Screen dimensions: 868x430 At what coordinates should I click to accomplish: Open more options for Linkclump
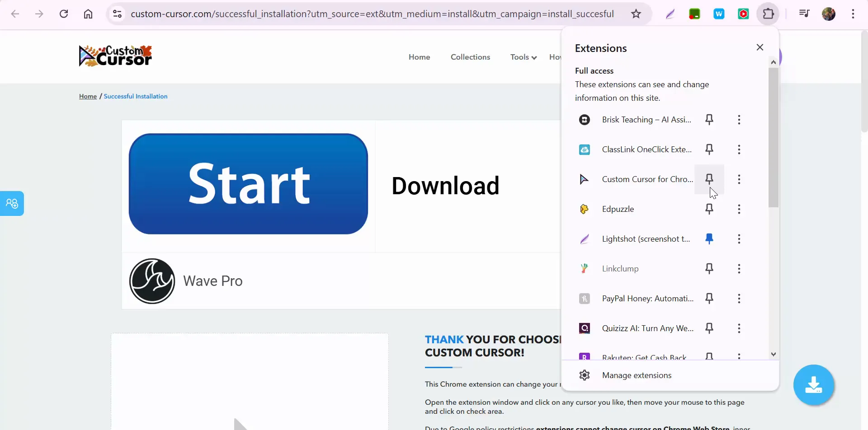click(739, 269)
